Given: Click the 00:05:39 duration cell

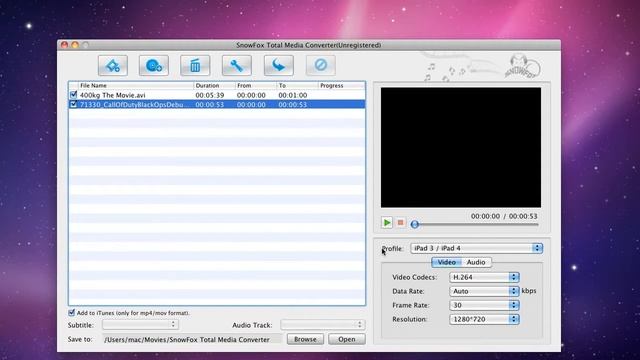Looking at the screenshot, I should coord(210,95).
